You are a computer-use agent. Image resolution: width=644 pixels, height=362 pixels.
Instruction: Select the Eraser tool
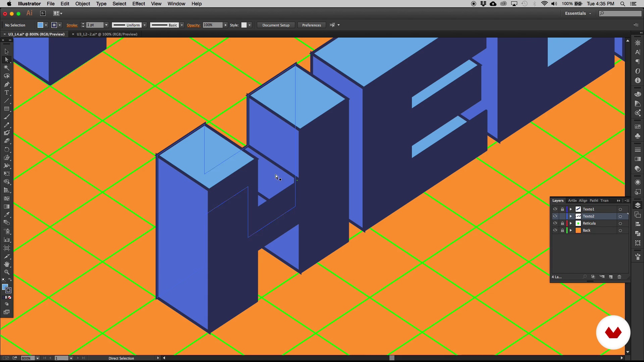click(7, 141)
